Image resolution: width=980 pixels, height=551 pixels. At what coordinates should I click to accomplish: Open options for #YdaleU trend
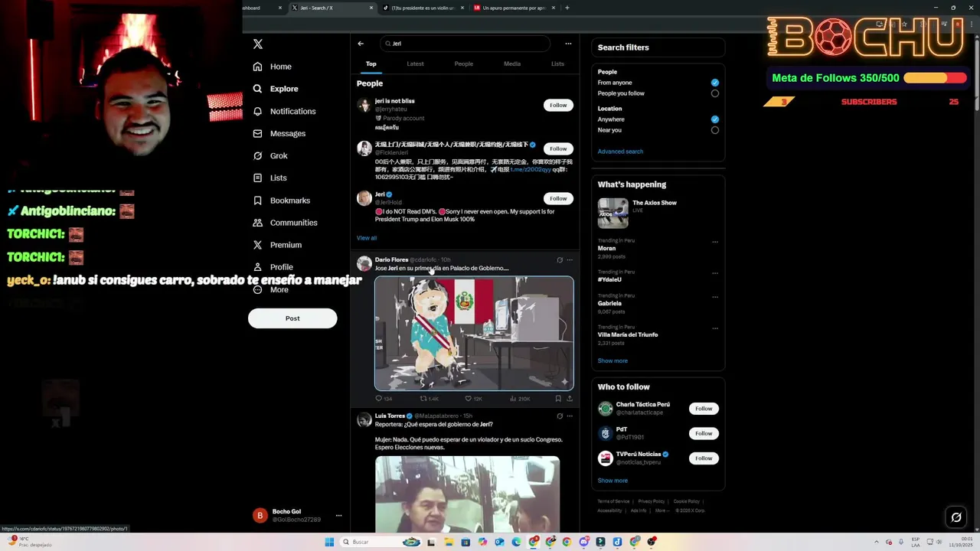tap(715, 273)
